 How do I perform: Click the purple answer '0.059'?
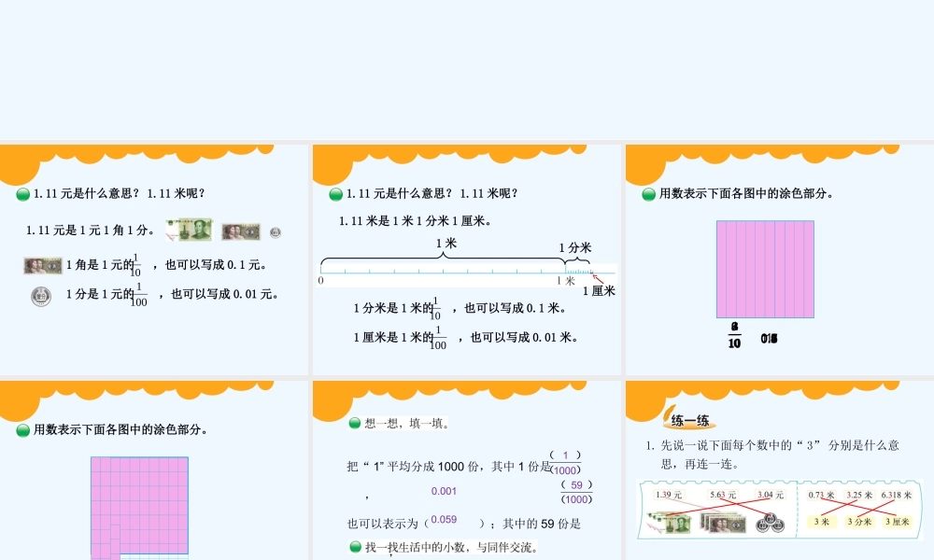(x=444, y=520)
